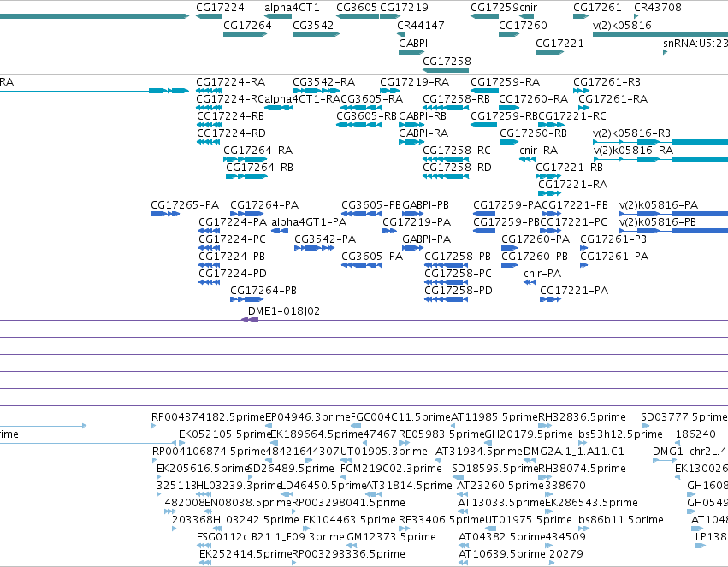
Task: Click EST label AT10639.5prime
Action: (502, 554)
